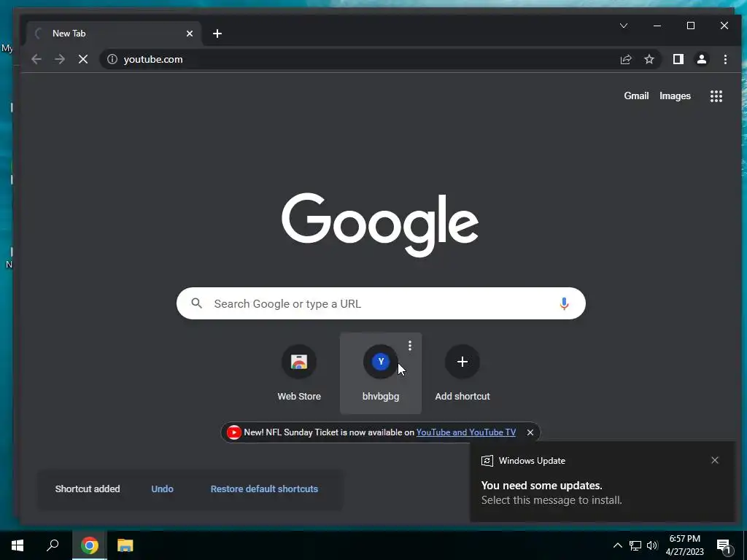This screenshot has height=560, width=747.
Task: Close the New Tab tab
Action: point(190,34)
